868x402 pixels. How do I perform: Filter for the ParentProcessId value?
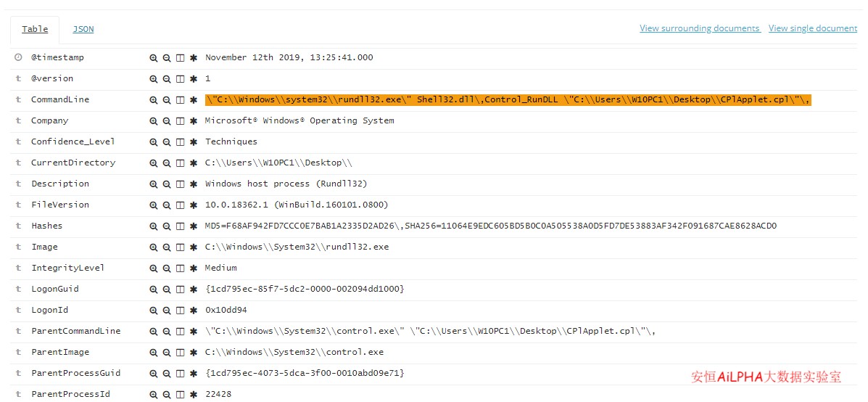click(153, 394)
